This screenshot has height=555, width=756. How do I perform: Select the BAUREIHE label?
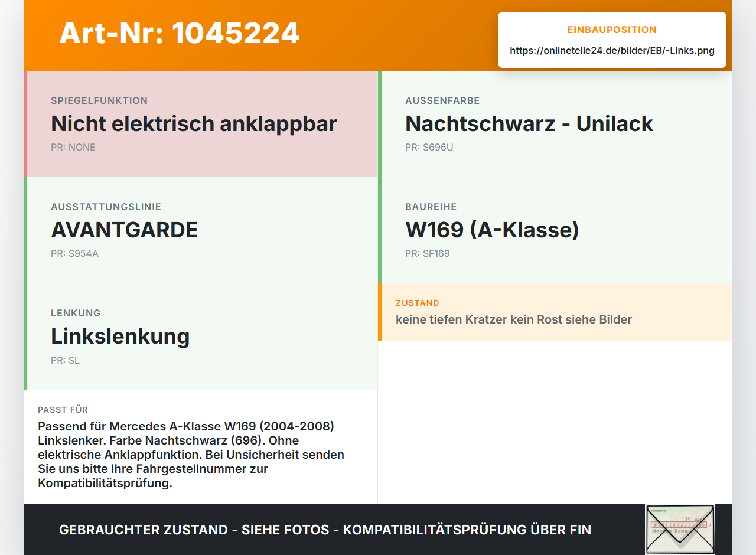pyautogui.click(x=431, y=207)
